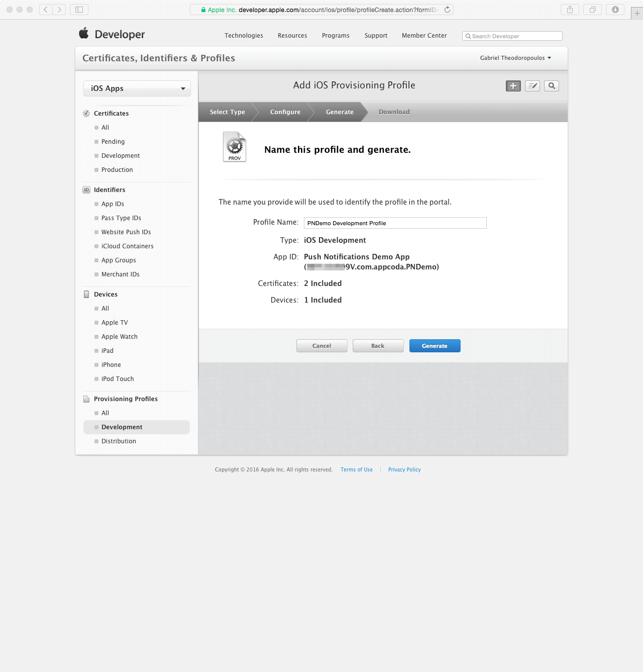Select Distribution provisioning profiles
Viewport: 643px width, 672px height.
[119, 441]
